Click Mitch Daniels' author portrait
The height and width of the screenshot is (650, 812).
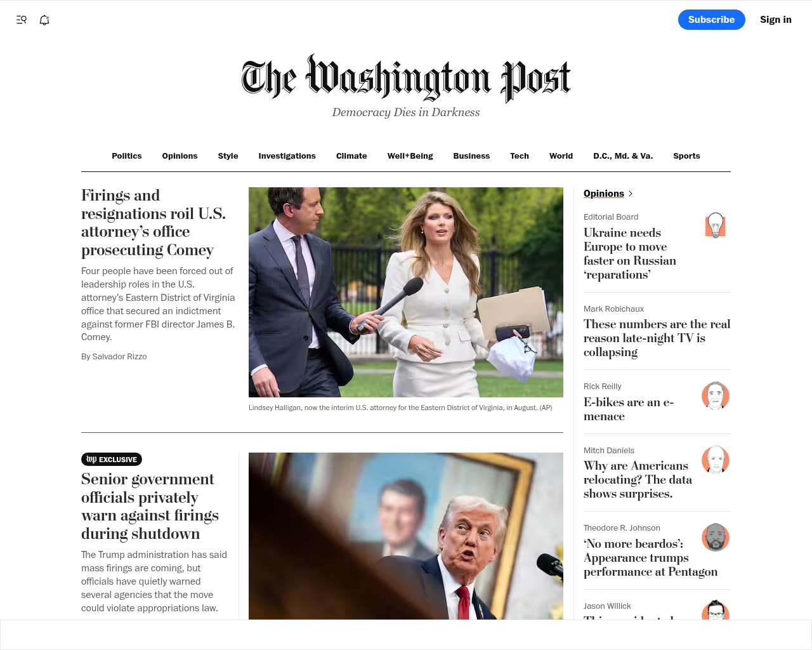pos(716,460)
